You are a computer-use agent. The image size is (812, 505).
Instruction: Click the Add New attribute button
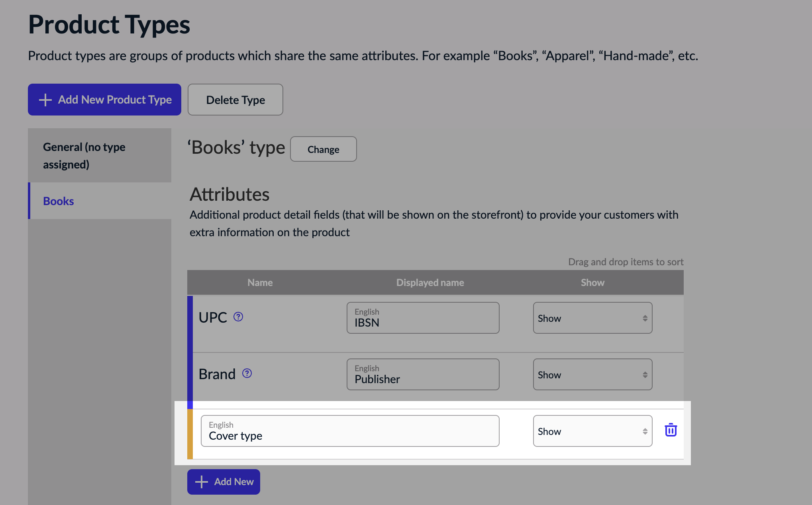point(224,482)
